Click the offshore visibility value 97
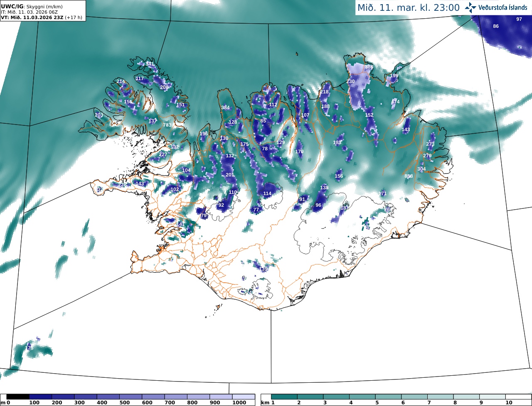532x406 pixels. 519,19
